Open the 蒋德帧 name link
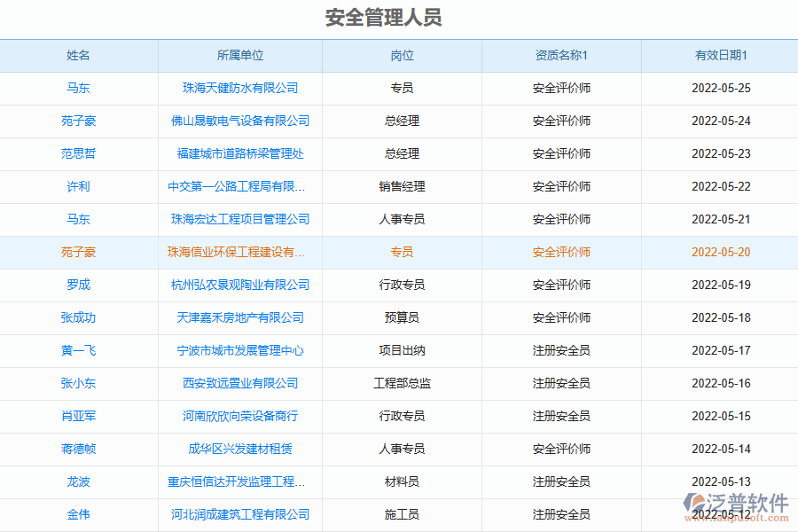The height and width of the screenshot is (532, 798). pos(78,449)
